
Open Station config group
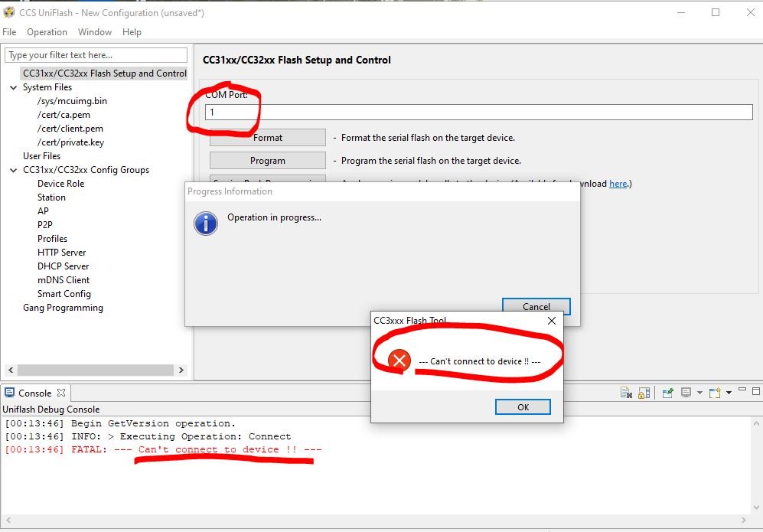click(51, 197)
